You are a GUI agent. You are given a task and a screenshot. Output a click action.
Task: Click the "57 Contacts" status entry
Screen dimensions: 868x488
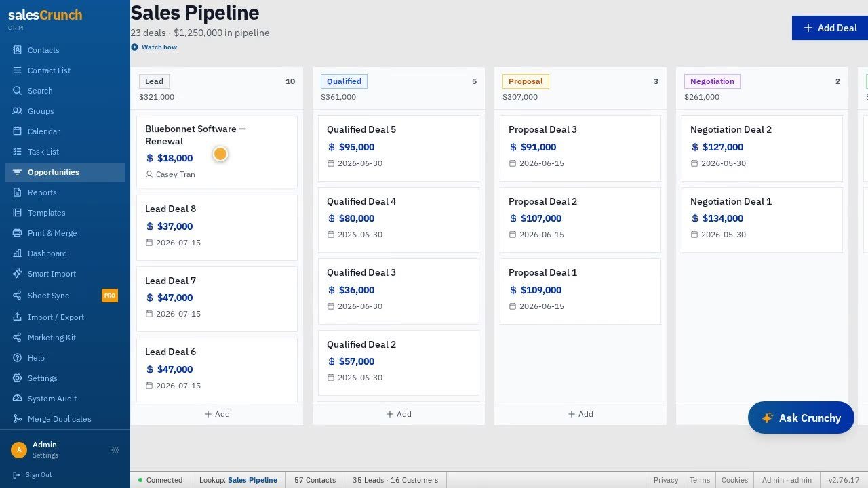click(315, 480)
